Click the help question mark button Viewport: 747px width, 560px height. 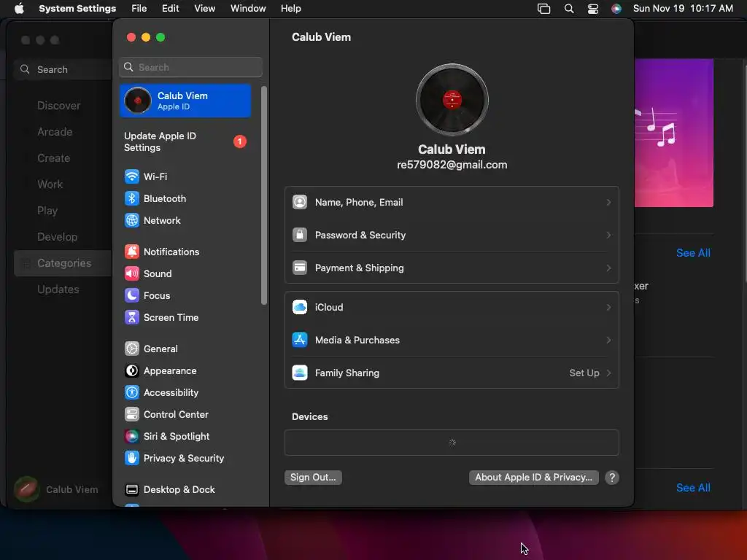pyautogui.click(x=612, y=478)
